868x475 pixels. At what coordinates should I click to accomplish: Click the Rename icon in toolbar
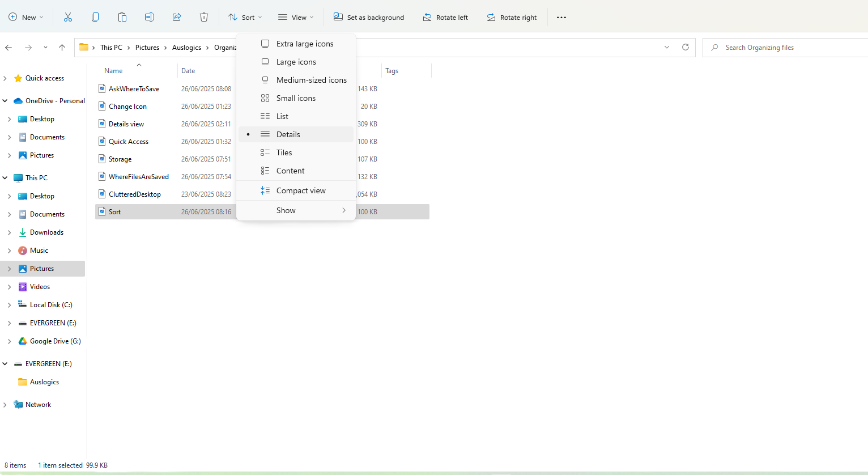pos(150,17)
